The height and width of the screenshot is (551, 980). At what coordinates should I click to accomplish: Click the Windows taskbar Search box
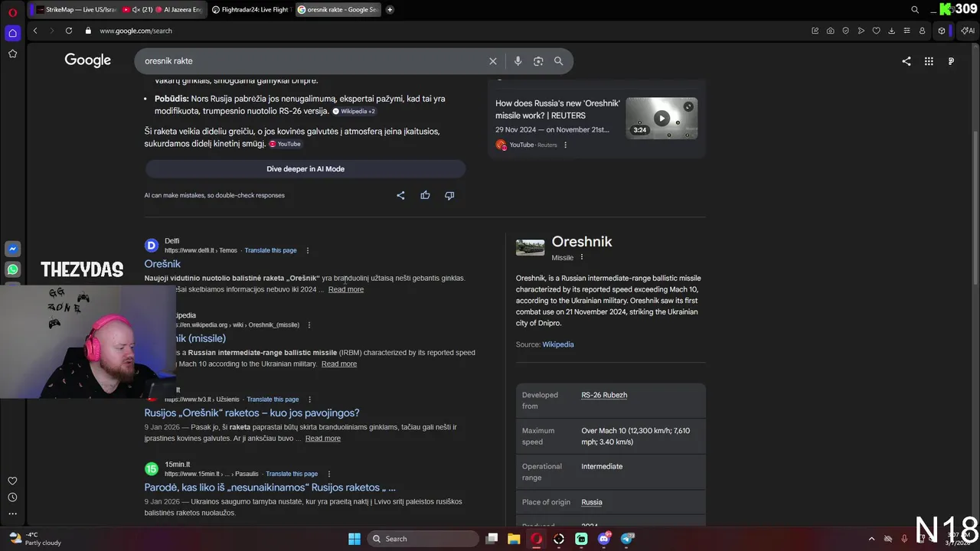423,539
